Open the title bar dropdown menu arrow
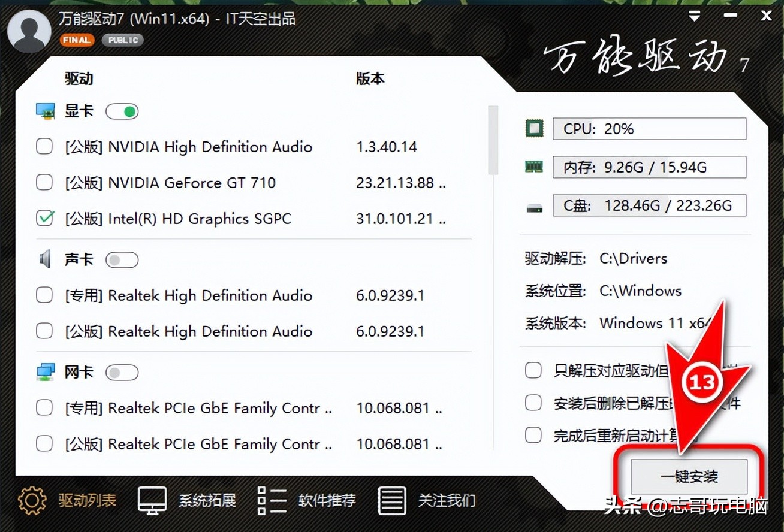This screenshot has height=532, width=784. [x=695, y=17]
